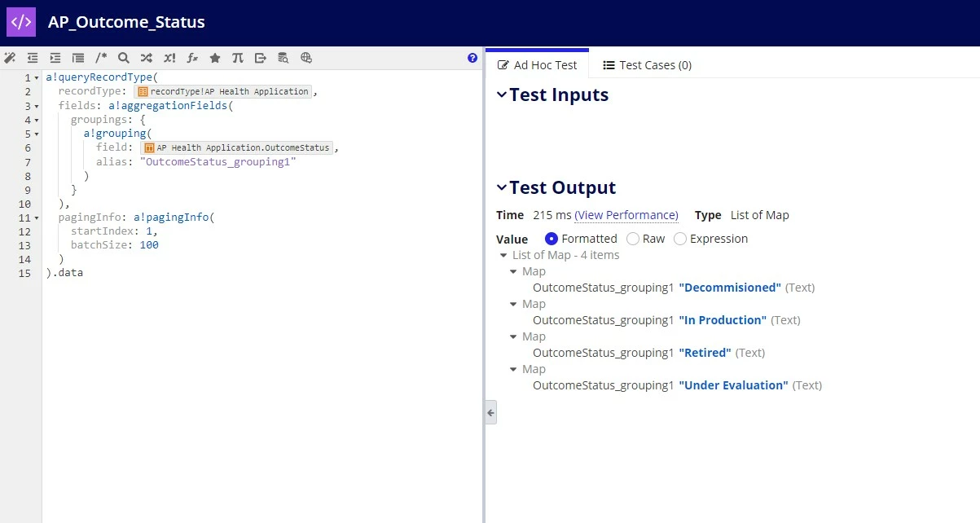This screenshot has height=523, width=980.
Task: Open search with the magnifying glass icon
Action: (x=124, y=58)
